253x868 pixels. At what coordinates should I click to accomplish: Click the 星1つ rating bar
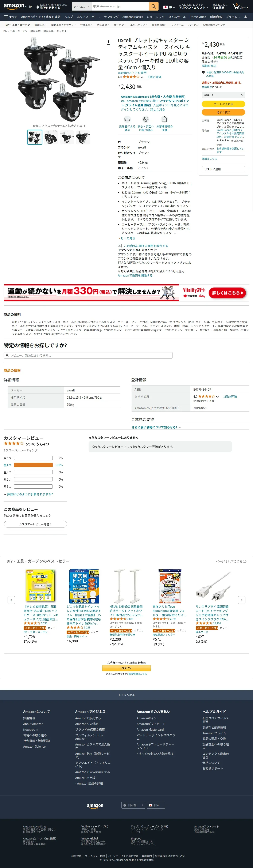coord(33,486)
